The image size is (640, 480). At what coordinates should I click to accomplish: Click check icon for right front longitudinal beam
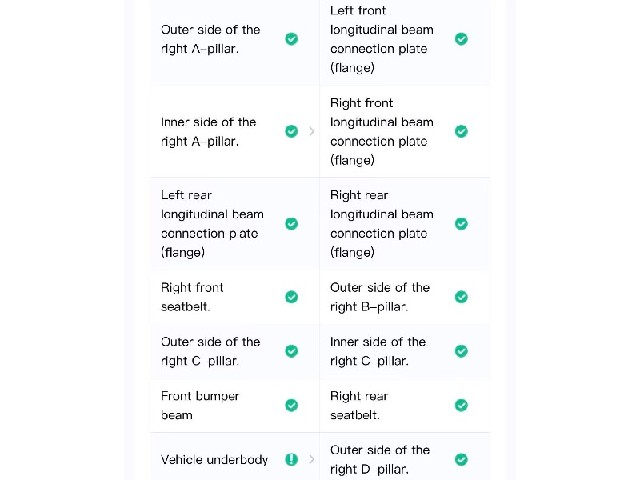[461, 131]
